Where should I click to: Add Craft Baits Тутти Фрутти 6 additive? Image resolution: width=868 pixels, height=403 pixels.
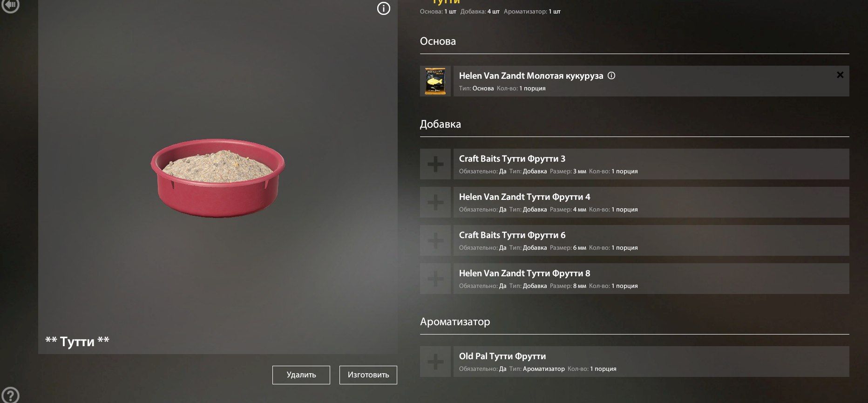coord(435,240)
